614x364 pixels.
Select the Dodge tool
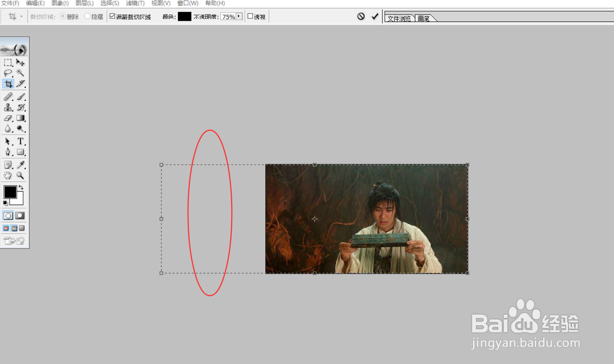pyautogui.click(x=20, y=129)
